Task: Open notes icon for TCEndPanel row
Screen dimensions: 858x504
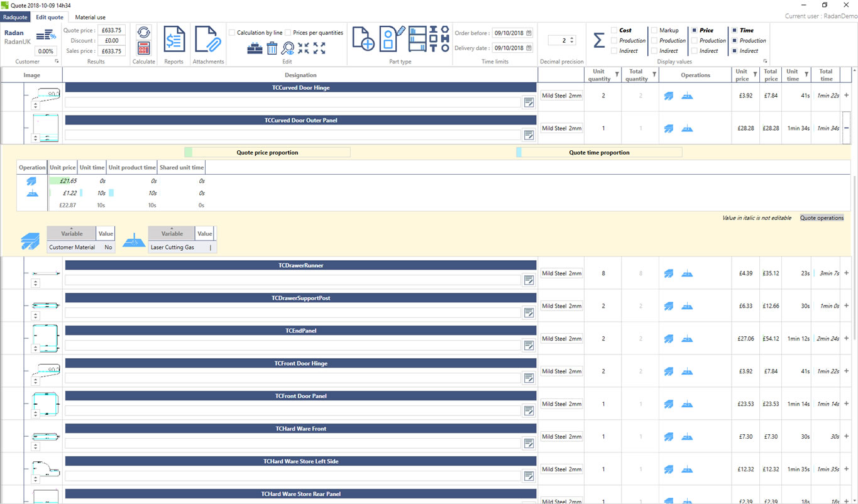Action: (x=529, y=345)
